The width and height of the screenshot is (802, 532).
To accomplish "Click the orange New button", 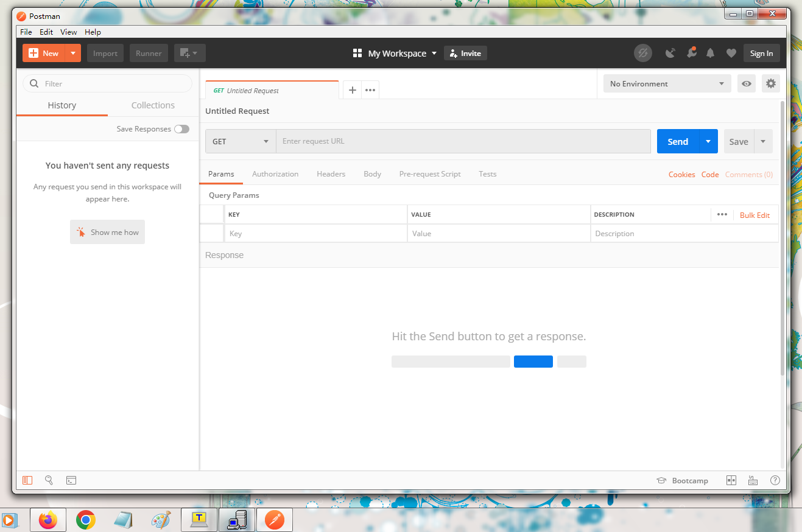I will tap(44, 54).
